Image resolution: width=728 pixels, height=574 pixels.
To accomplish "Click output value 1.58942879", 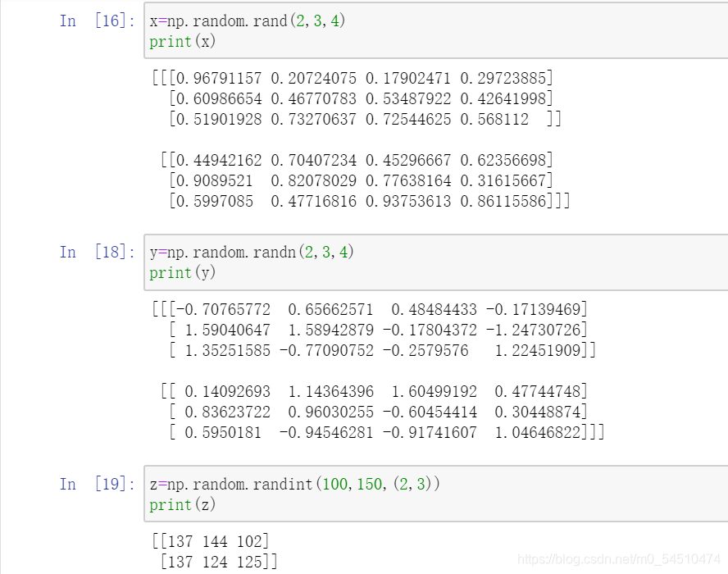I will point(330,330).
